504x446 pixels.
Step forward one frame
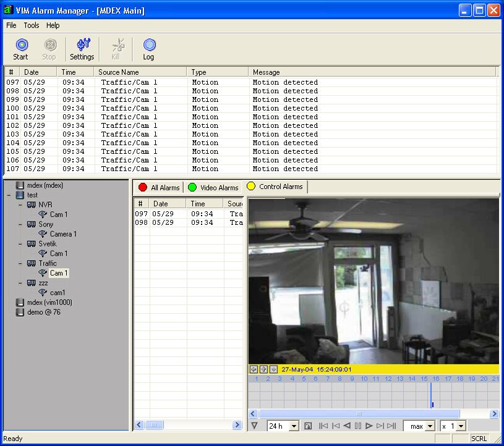click(x=380, y=426)
